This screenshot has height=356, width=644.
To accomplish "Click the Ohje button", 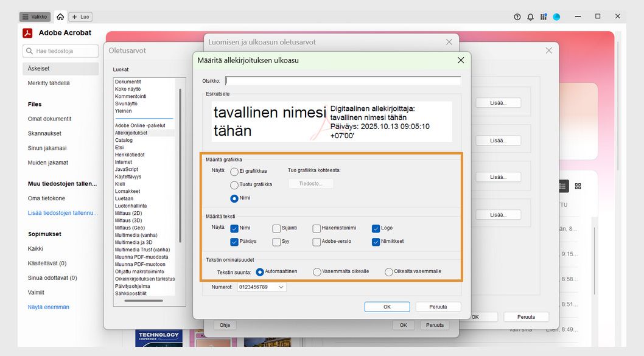I will (225, 325).
